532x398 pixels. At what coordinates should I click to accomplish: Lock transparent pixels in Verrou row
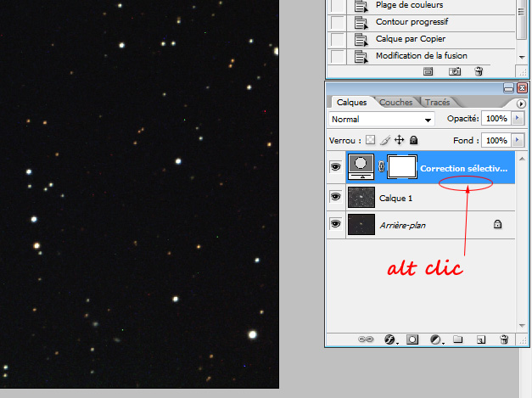click(x=370, y=140)
